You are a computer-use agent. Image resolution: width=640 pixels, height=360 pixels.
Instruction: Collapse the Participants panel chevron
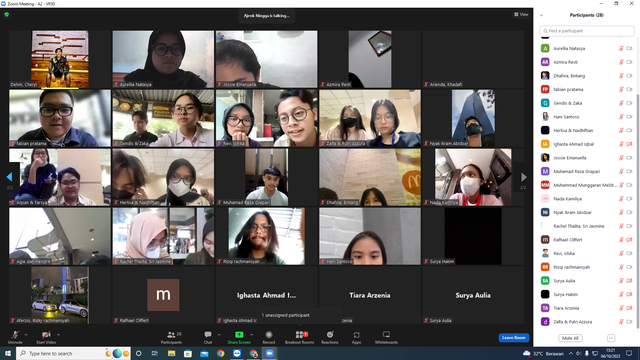pyautogui.click(x=541, y=16)
